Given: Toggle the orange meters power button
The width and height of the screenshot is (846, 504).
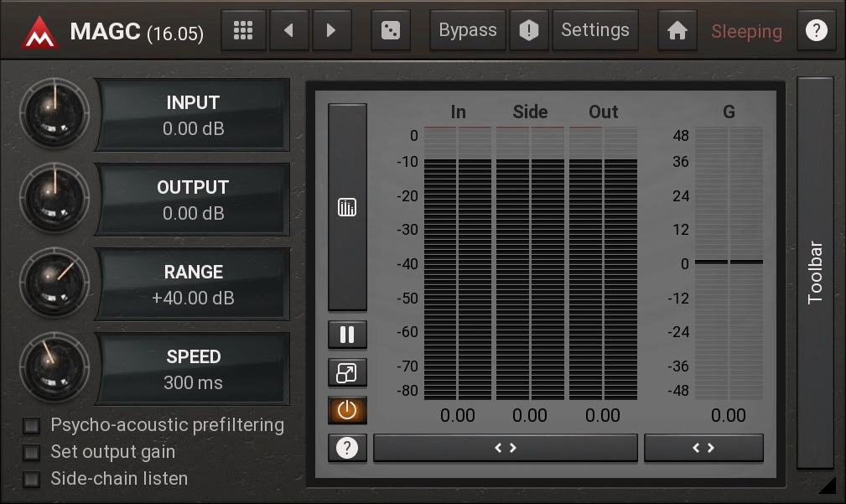Looking at the screenshot, I should click(x=347, y=411).
